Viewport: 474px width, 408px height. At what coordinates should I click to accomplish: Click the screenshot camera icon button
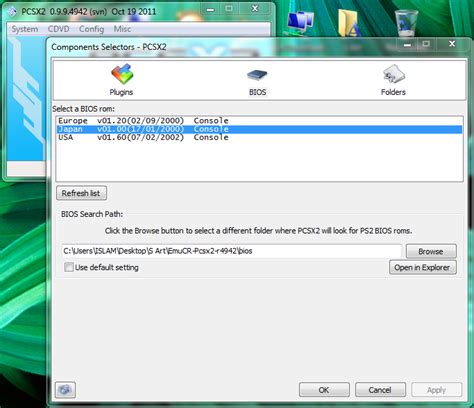click(x=65, y=390)
